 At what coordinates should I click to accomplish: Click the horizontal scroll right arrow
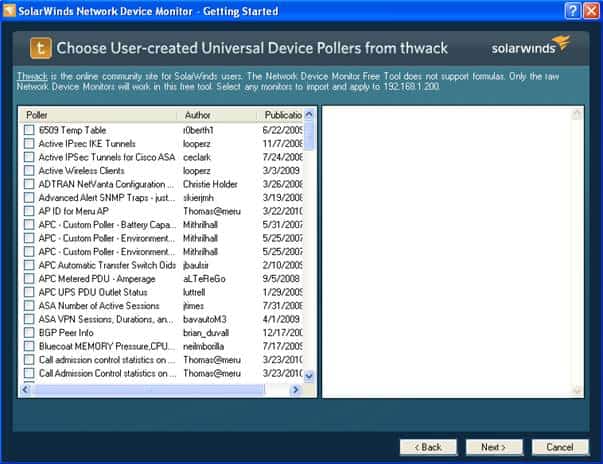point(295,389)
